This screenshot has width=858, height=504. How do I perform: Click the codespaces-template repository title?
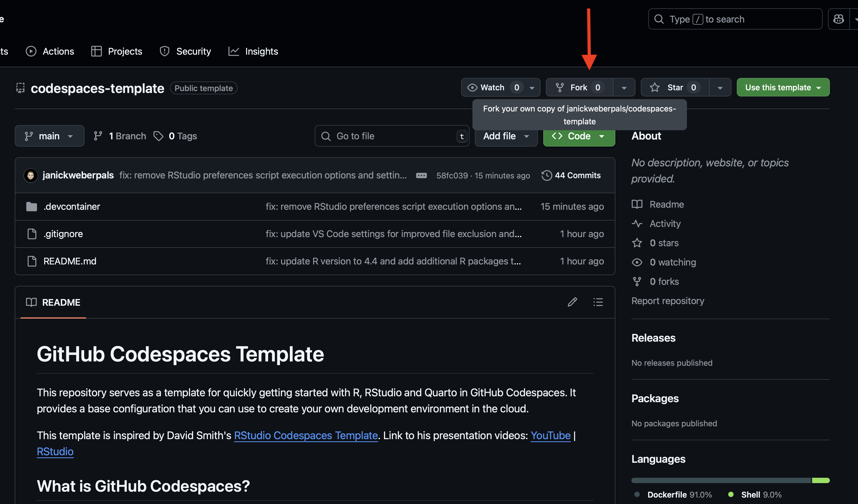pos(97,88)
